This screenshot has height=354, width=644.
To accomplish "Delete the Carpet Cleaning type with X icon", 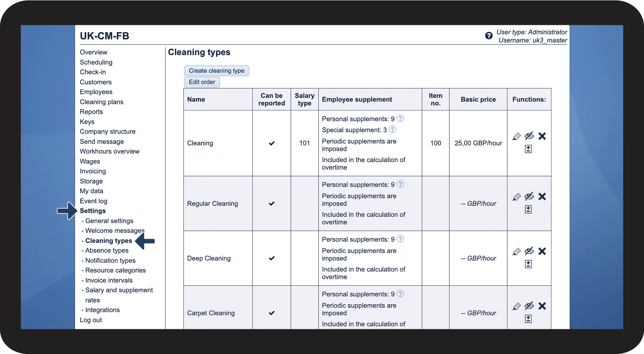I will tap(542, 306).
